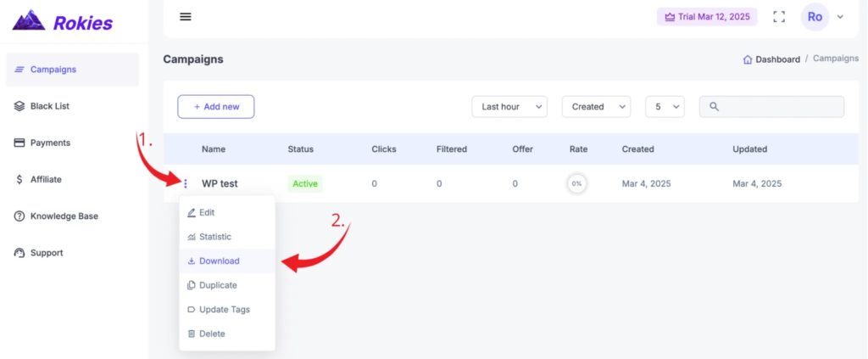Click the Trial Mar 12, 2025 badge

click(x=707, y=17)
